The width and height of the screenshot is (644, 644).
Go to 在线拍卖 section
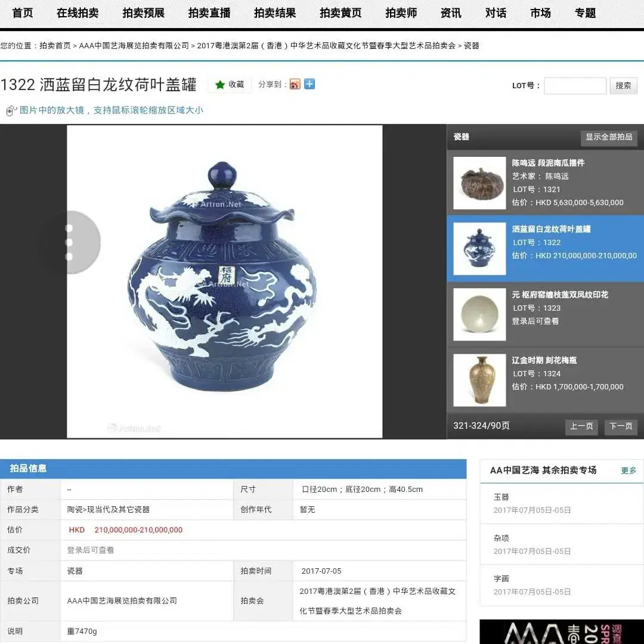[x=78, y=13]
